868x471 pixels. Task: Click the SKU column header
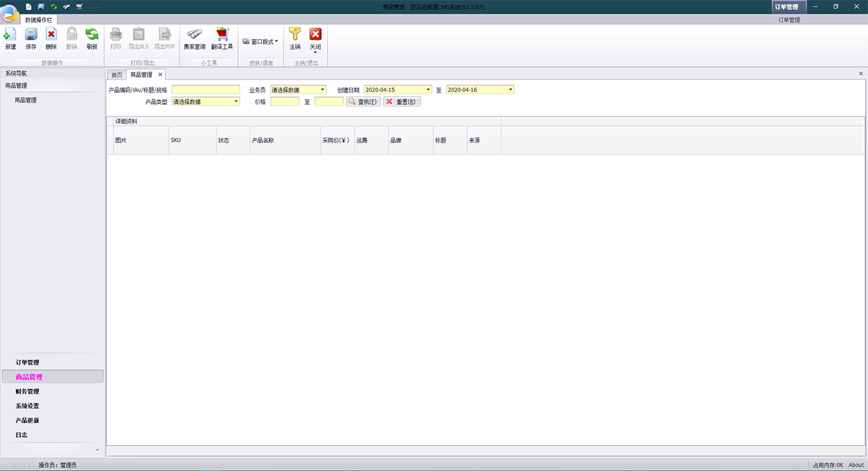pyautogui.click(x=192, y=140)
